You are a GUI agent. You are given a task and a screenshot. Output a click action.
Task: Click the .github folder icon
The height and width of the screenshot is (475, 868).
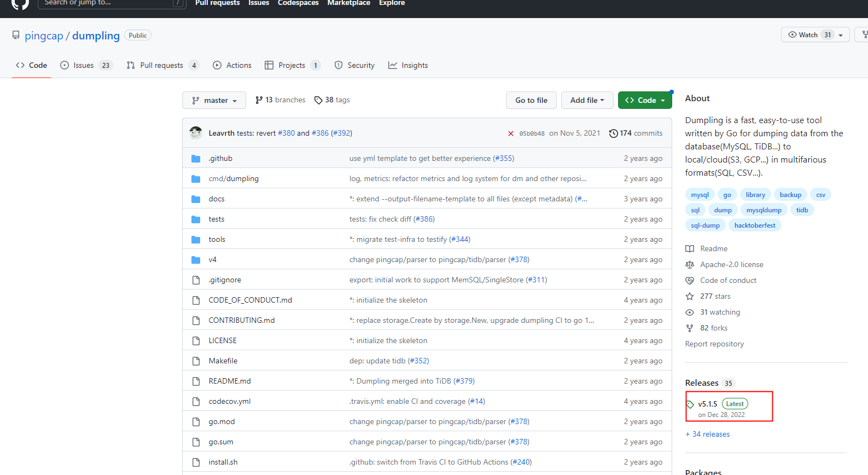196,159
